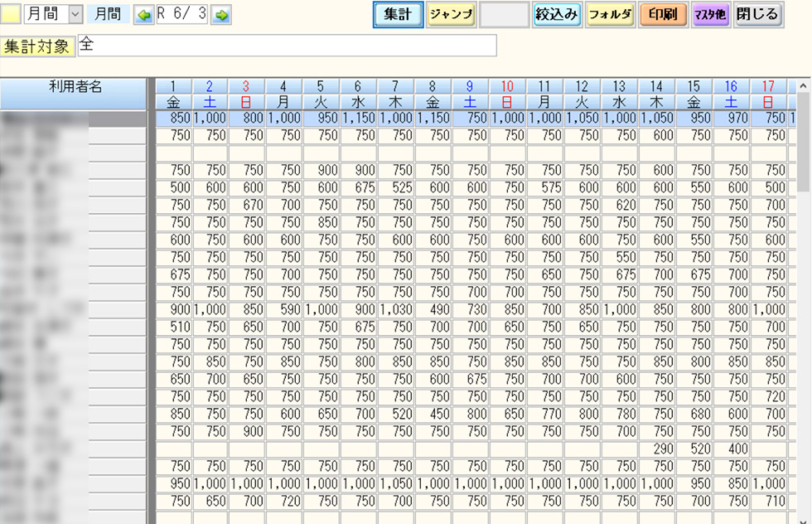Click the empty gray button beside ジャンプ
The width and height of the screenshot is (812, 524).
point(504,15)
